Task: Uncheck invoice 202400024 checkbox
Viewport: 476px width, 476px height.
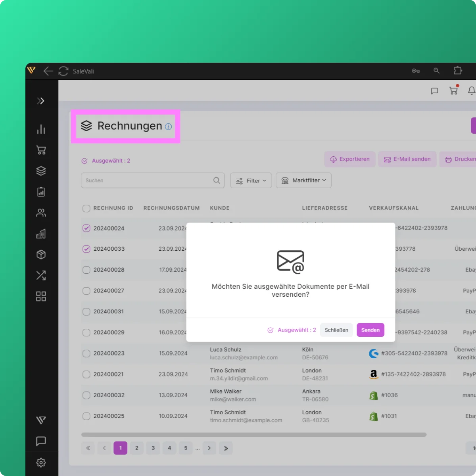Action: [x=86, y=228]
